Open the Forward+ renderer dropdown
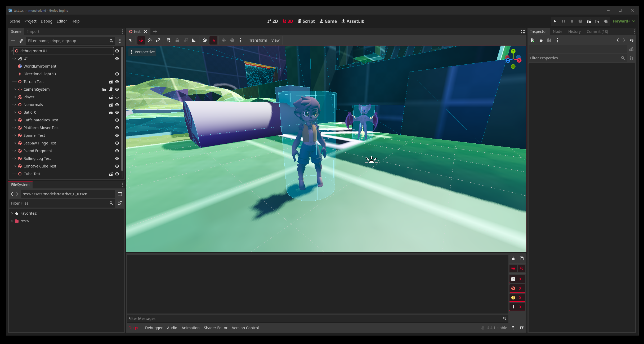Image resolution: width=644 pixels, height=344 pixels. pyautogui.click(x=624, y=21)
